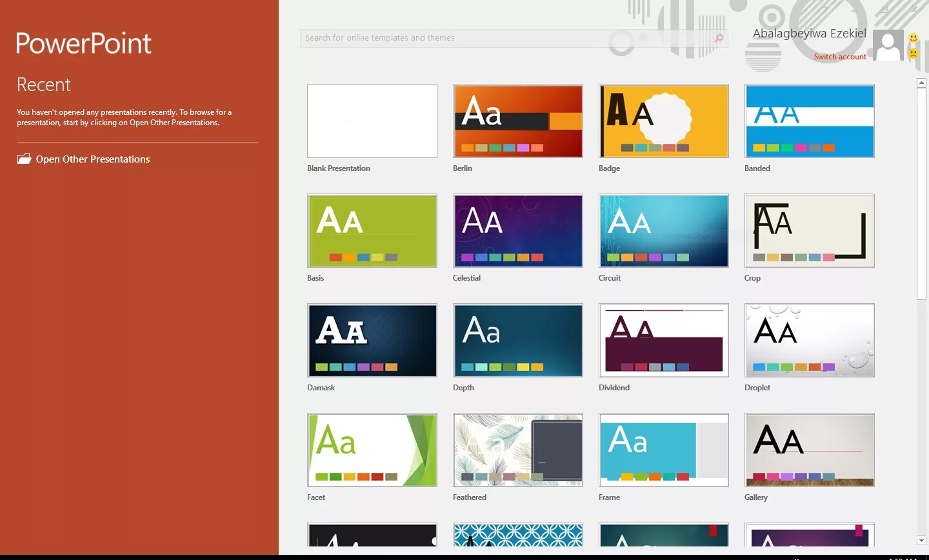Click the PowerPoint title text
Screen dimensions: 929x560
(x=84, y=43)
